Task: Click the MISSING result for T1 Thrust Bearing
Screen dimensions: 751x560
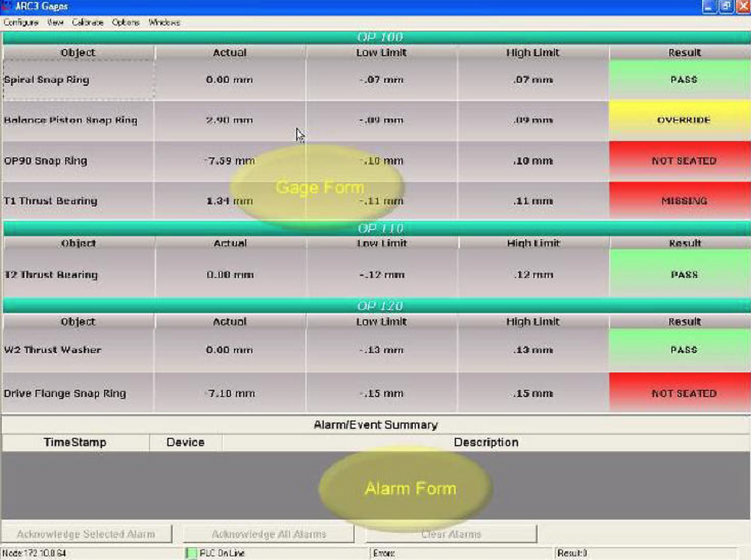Action: pos(679,201)
